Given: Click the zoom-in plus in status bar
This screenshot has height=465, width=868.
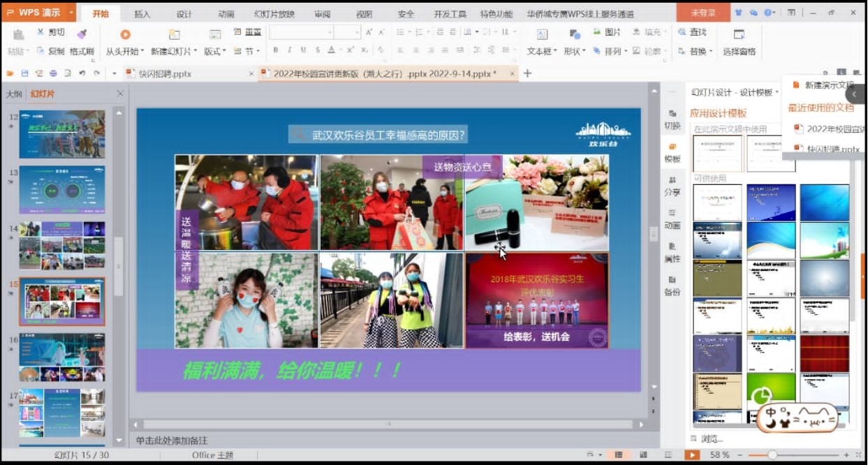Looking at the screenshot, I should tap(847, 455).
